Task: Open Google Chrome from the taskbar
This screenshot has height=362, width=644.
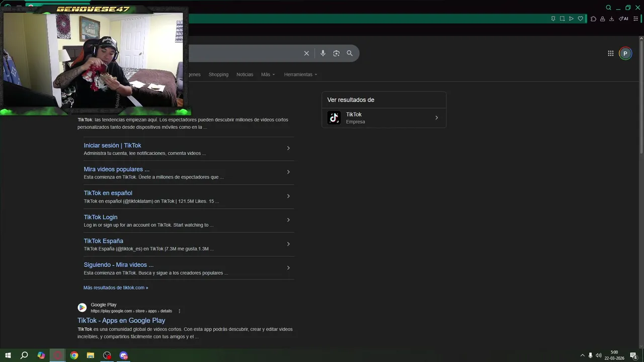Action: click(74, 355)
